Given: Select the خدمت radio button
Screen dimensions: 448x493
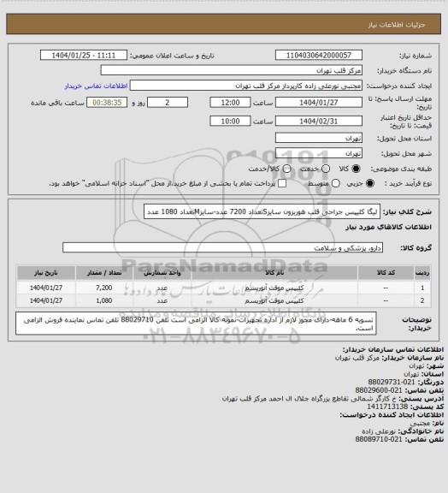Looking at the screenshot, I should (326, 169).
